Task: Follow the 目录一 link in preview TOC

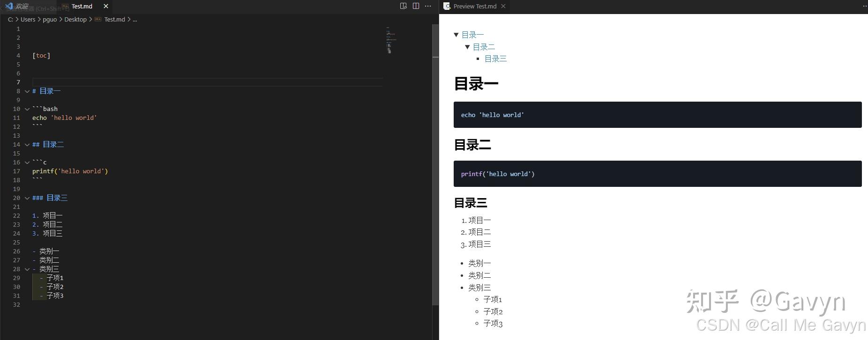Action: 472,35
